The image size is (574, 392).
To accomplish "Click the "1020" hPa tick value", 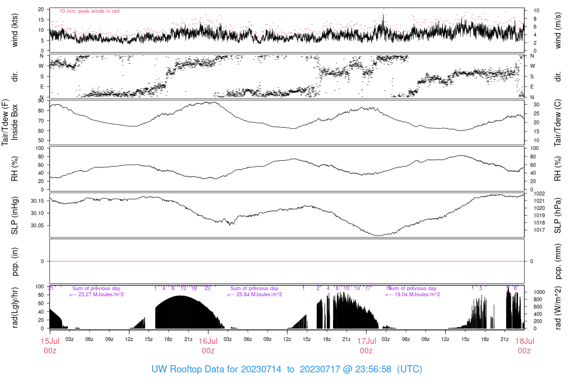I will 539,208.
